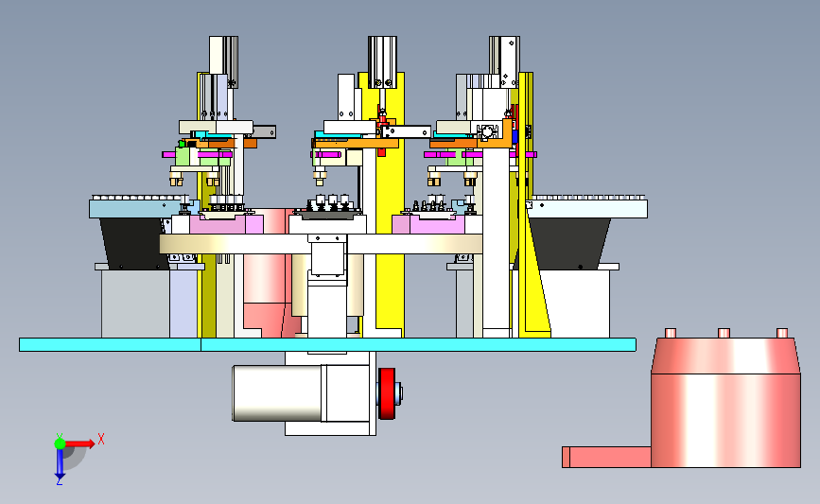Click the green Y axis dot of the triad
The width and height of the screenshot is (820, 504).
pos(60,443)
